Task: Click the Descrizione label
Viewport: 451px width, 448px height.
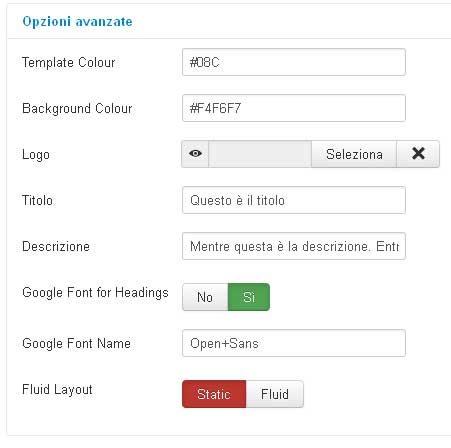Action: coord(56,246)
